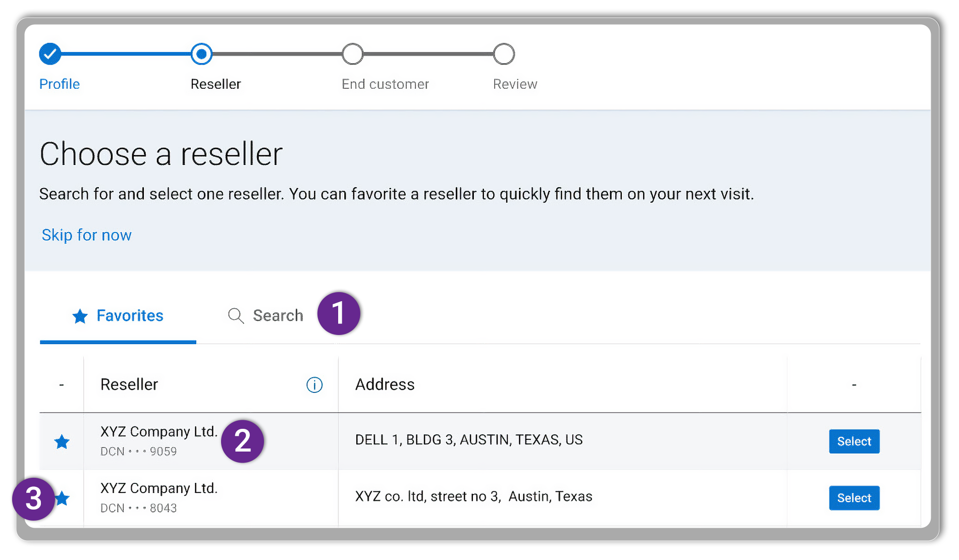
Task: Click the completed Profile step checkmark
Action: coord(50,54)
